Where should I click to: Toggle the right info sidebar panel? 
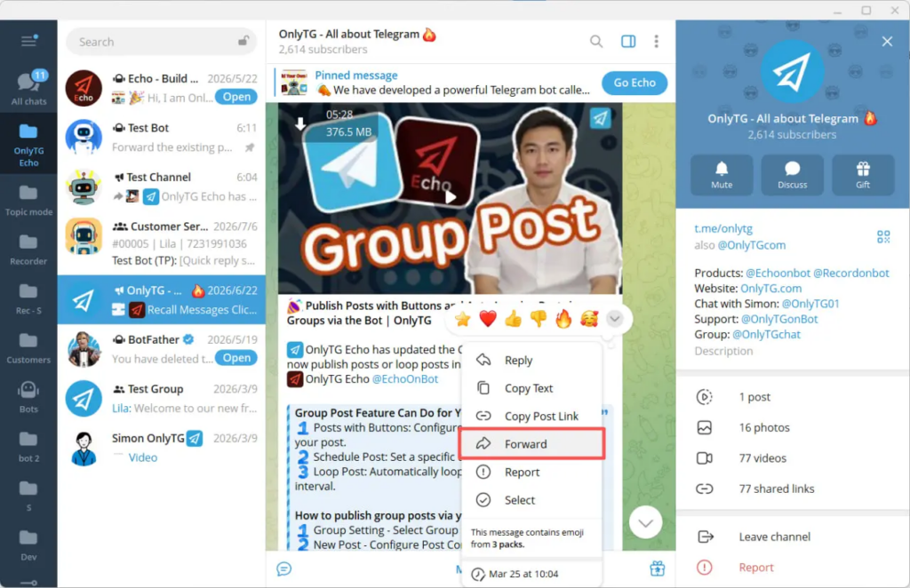pos(628,41)
